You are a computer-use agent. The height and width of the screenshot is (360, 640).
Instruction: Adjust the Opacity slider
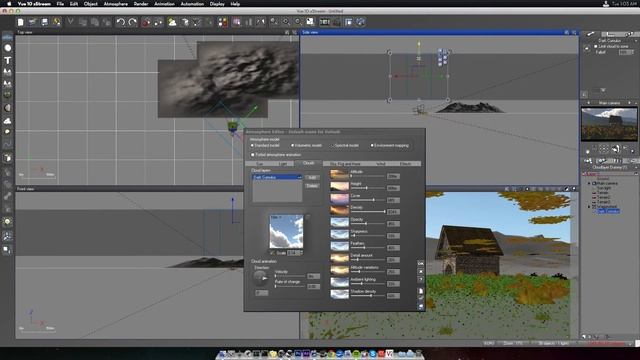(367, 224)
